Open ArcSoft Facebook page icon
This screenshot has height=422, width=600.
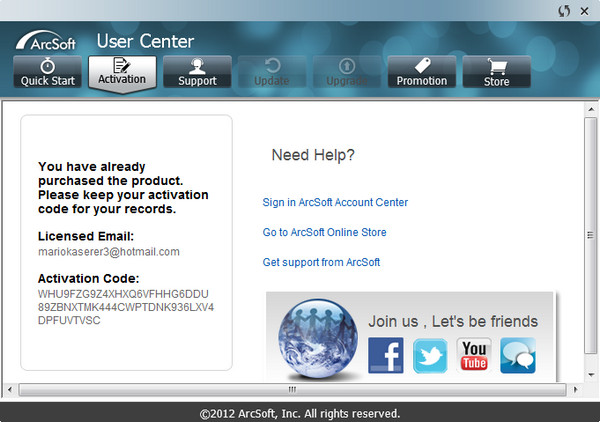[385, 355]
